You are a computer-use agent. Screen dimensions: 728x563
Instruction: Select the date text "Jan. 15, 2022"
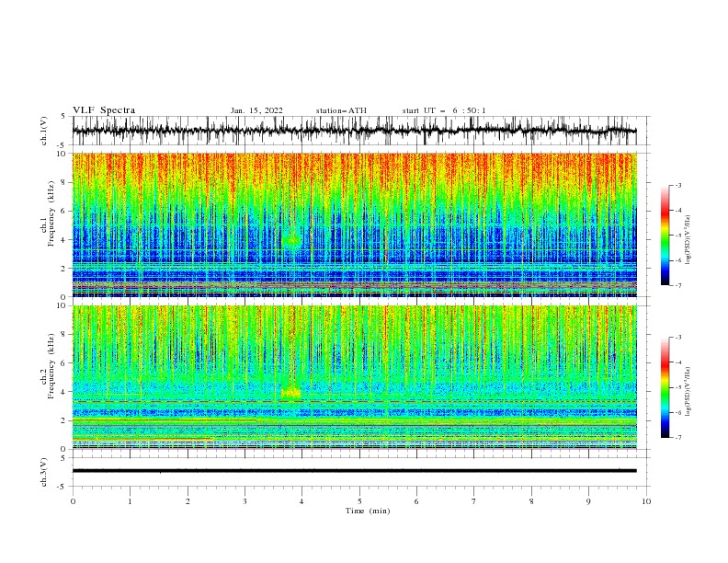pos(256,110)
